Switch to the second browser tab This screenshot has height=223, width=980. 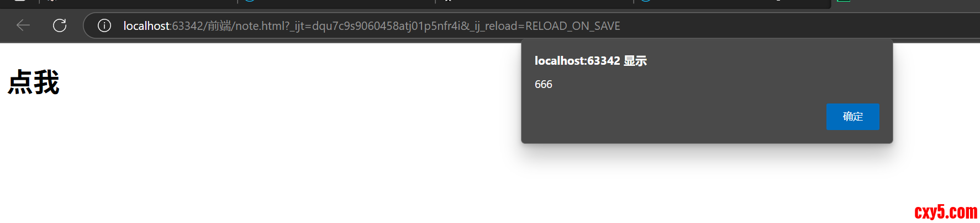[x=336, y=2]
